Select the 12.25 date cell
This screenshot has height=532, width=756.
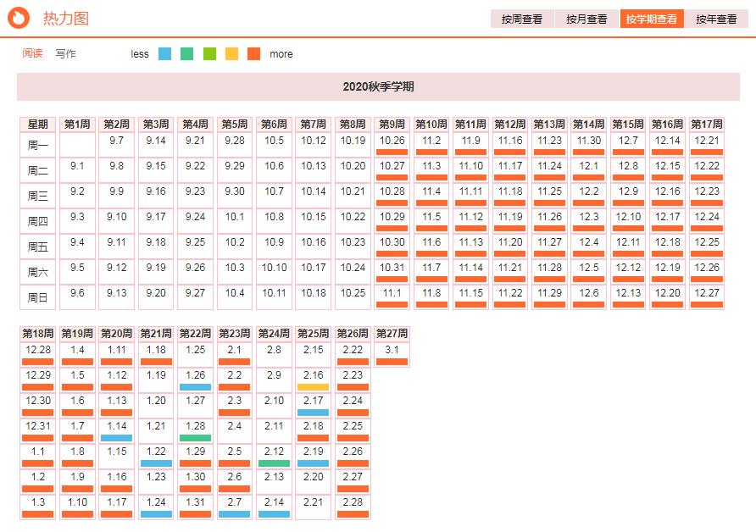coord(706,246)
